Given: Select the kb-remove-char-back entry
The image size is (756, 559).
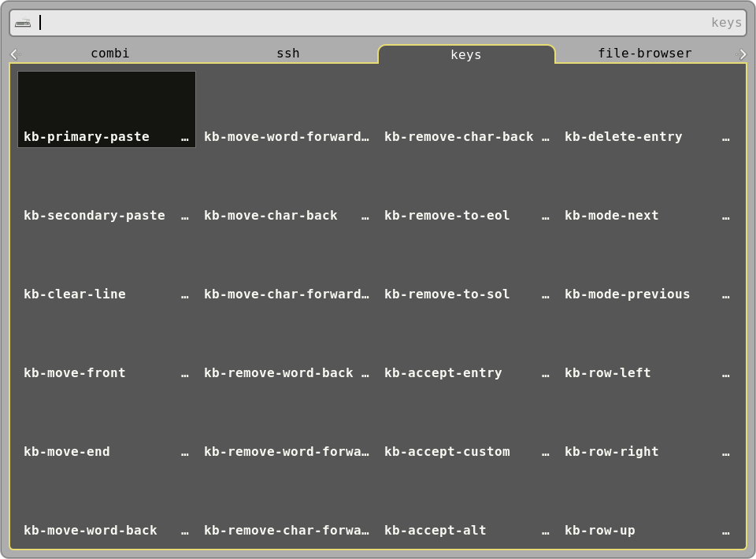Looking at the screenshot, I should pyautogui.click(x=467, y=109).
